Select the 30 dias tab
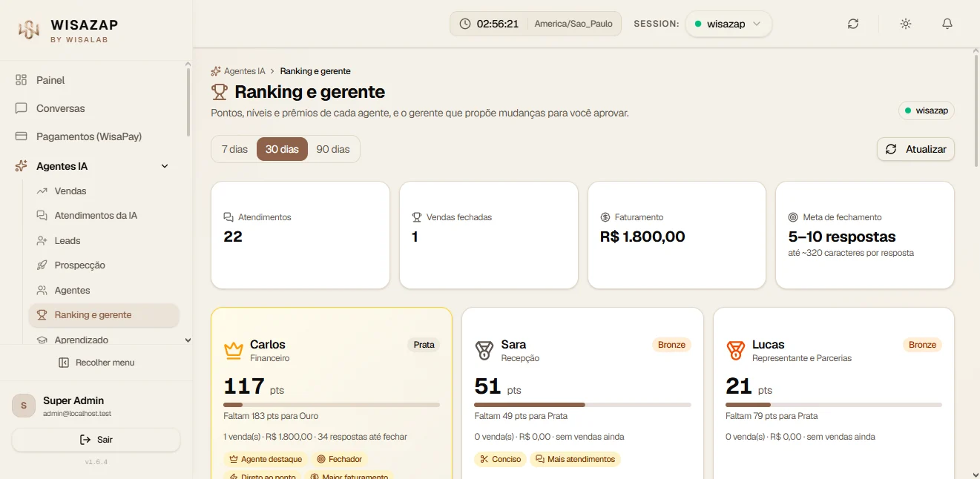Image resolution: width=980 pixels, height=479 pixels. 282,149
